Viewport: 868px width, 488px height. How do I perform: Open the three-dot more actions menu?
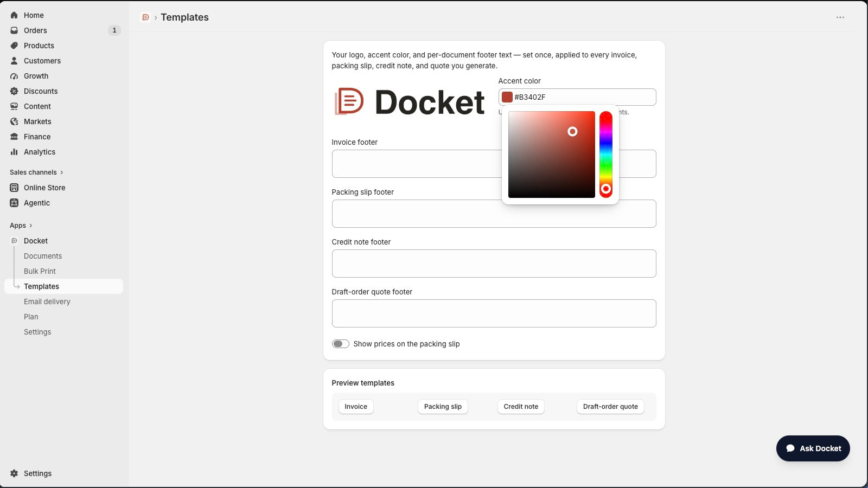840,17
